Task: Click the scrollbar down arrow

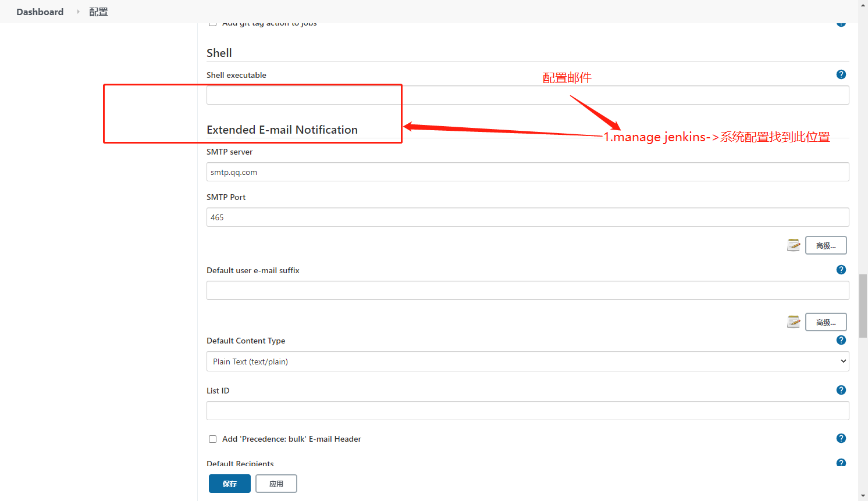Action: (x=863, y=496)
